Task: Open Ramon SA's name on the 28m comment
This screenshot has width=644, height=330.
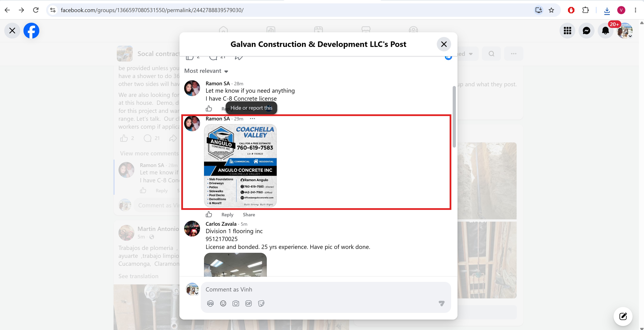Action: [217, 83]
